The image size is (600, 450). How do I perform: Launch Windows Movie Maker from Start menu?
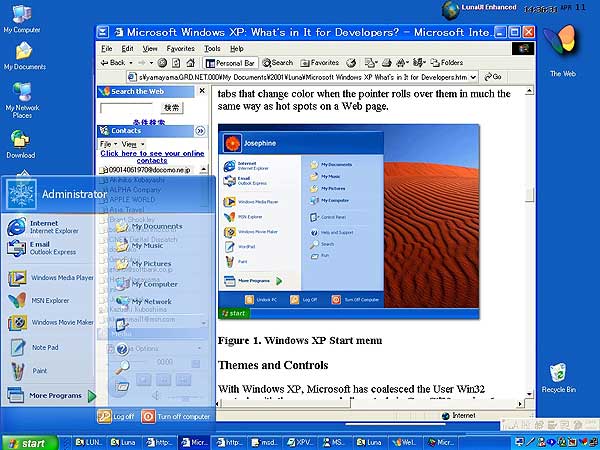(x=51, y=323)
